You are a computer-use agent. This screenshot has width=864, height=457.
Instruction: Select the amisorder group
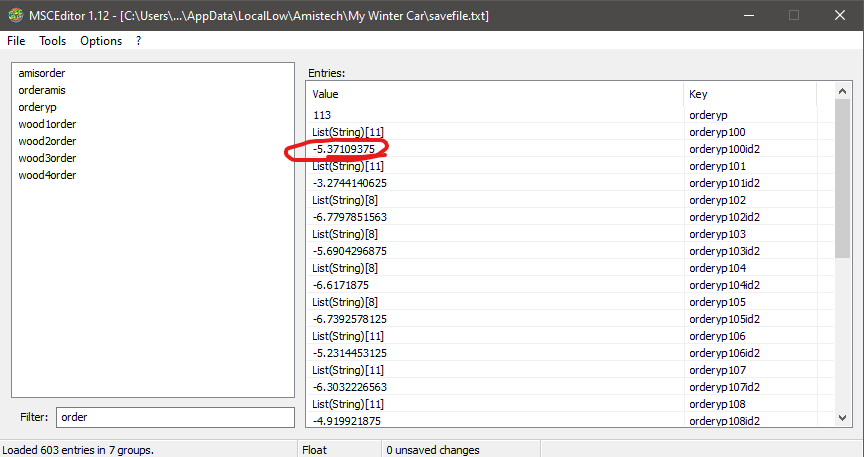(42, 73)
